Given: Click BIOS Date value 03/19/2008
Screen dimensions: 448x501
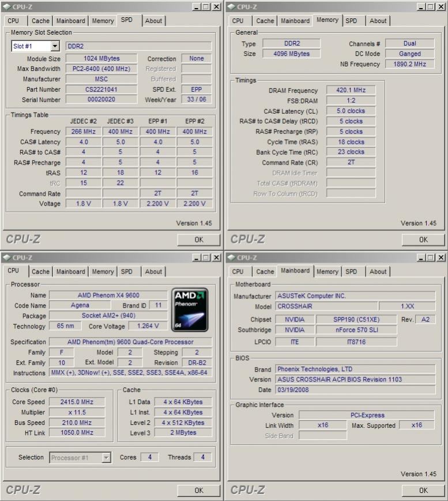Looking at the screenshot, I should click(356, 390).
